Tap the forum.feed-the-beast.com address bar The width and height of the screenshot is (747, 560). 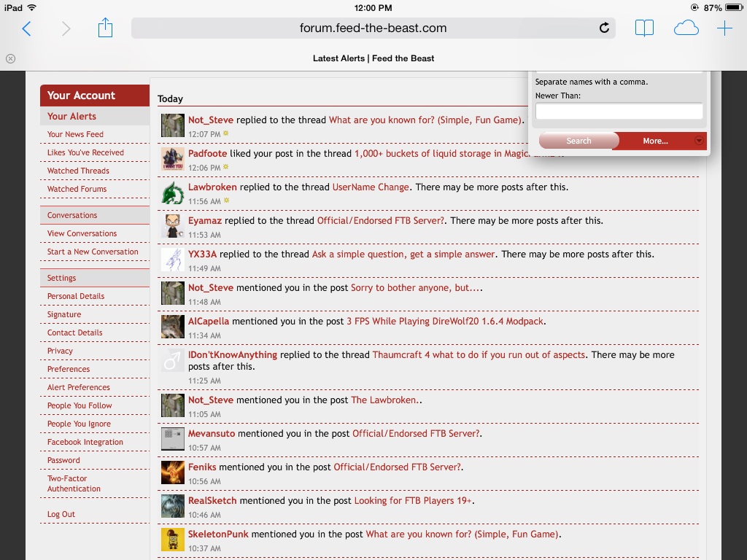373,28
